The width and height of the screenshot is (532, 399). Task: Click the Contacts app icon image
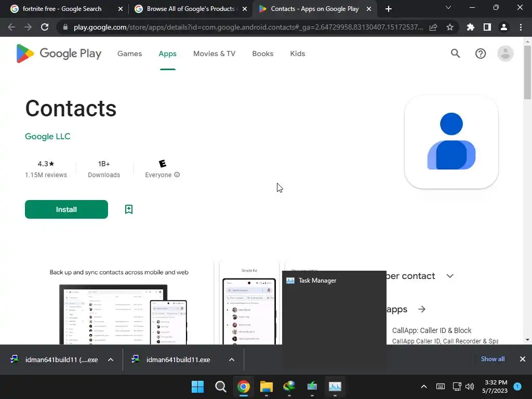tap(451, 142)
